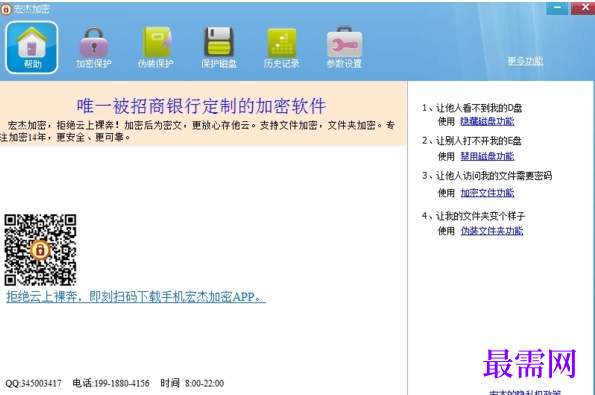This screenshot has width=595, height=395.
Task: Click the headline 唯一被招商银行定制的加密软件
Action: [x=201, y=106]
